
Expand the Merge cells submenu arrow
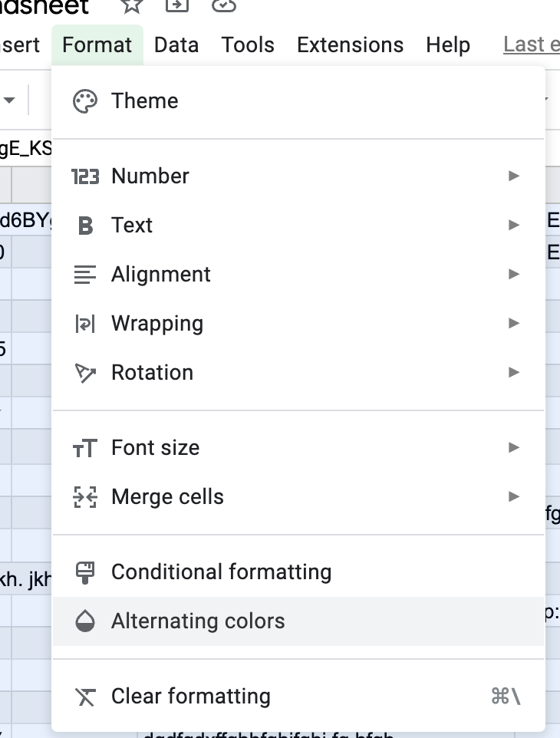click(514, 497)
